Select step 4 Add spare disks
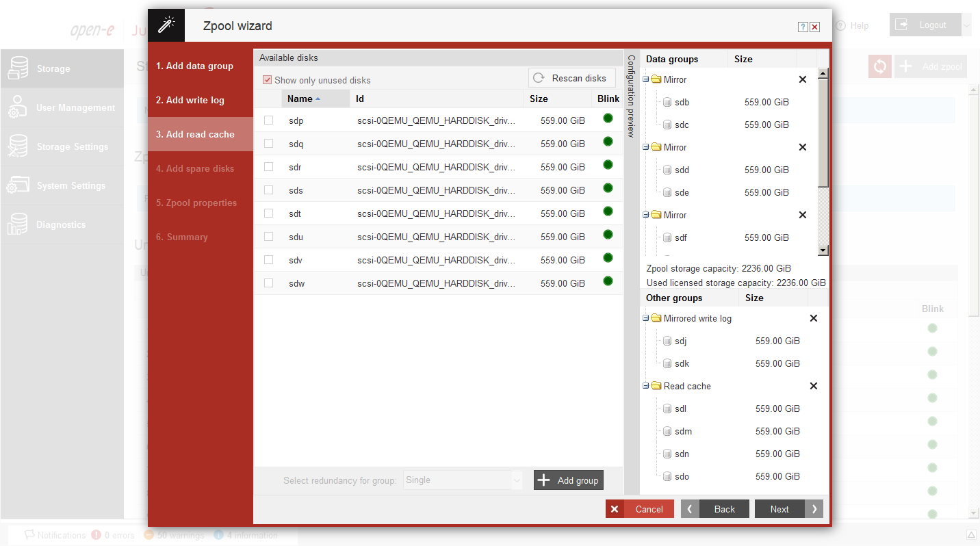This screenshot has width=980, height=546. [x=200, y=169]
